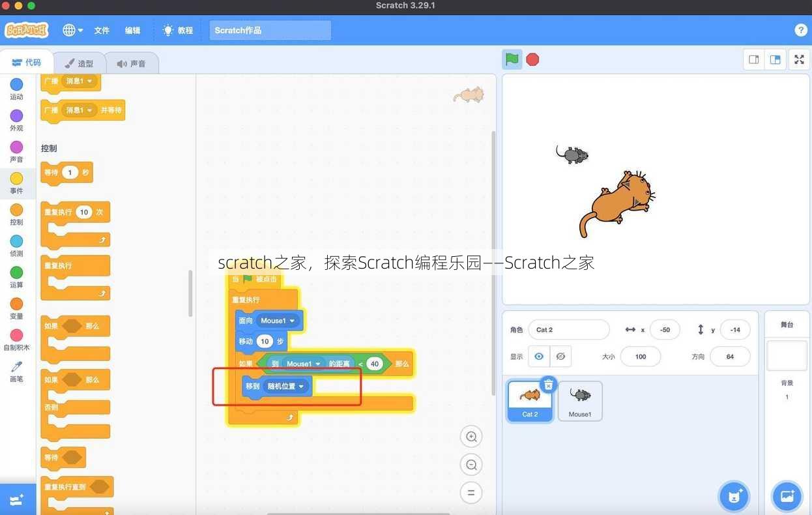Select the 声音 sound block category
812x515 pixels.
tap(16, 151)
